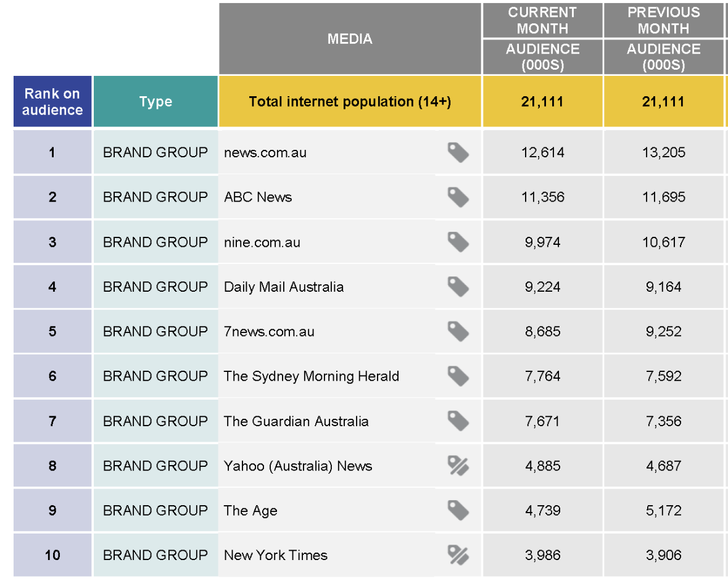Select the previous audience value 7,592
728x581 pixels.
(x=663, y=376)
